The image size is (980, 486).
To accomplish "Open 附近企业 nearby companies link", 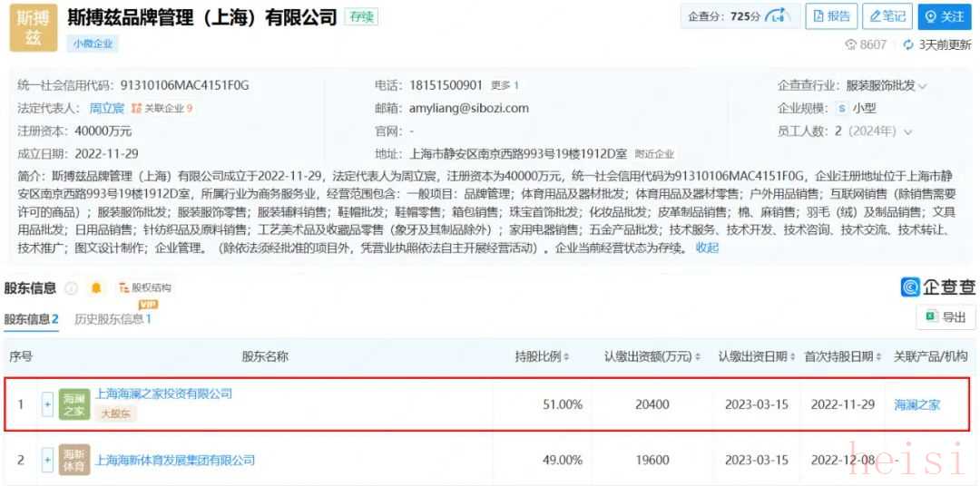I will click(654, 154).
